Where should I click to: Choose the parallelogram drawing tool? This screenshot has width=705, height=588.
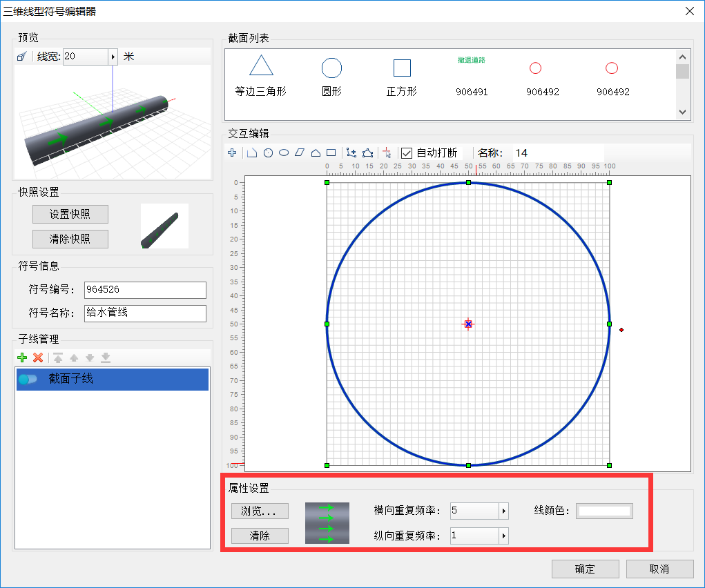(x=299, y=153)
